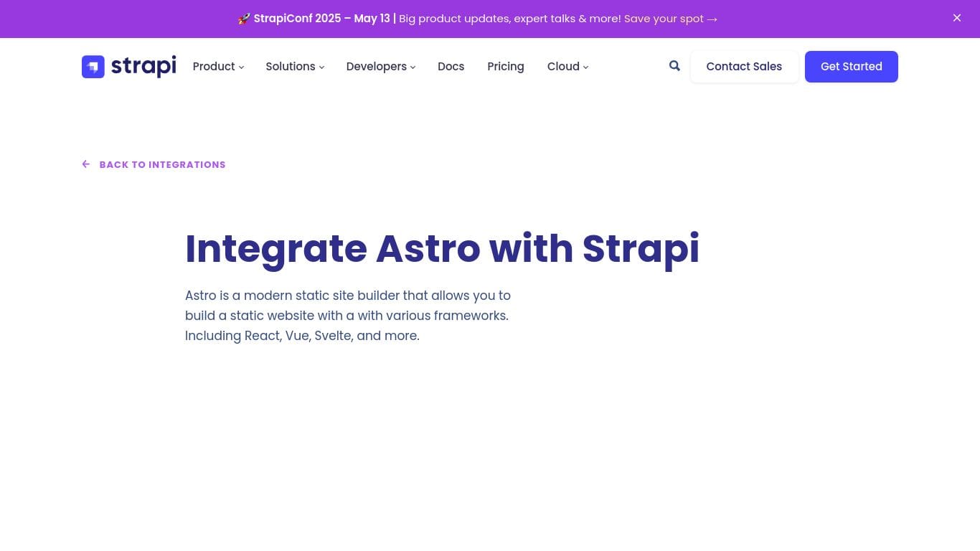The height and width of the screenshot is (551, 980).
Task: Expand the Product dropdown menu
Action: click(x=218, y=66)
